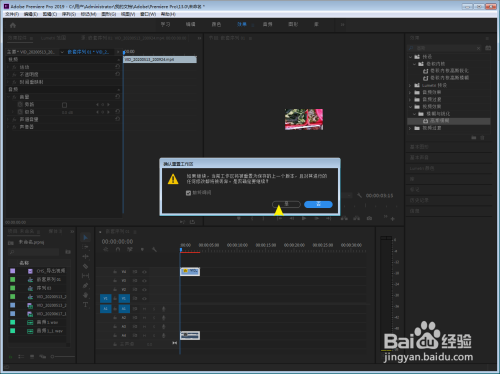Select the Pen tool

tap(85, 285)
